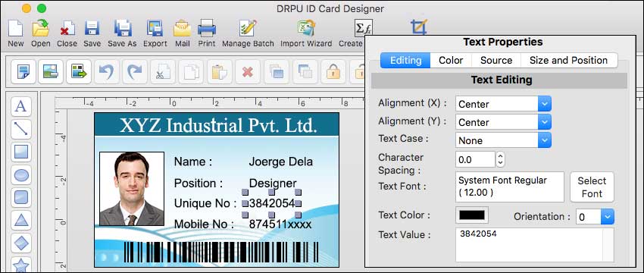Select the Text tool (A)
This screenshot has width=644, height=273.
click(x=21, y=106)
